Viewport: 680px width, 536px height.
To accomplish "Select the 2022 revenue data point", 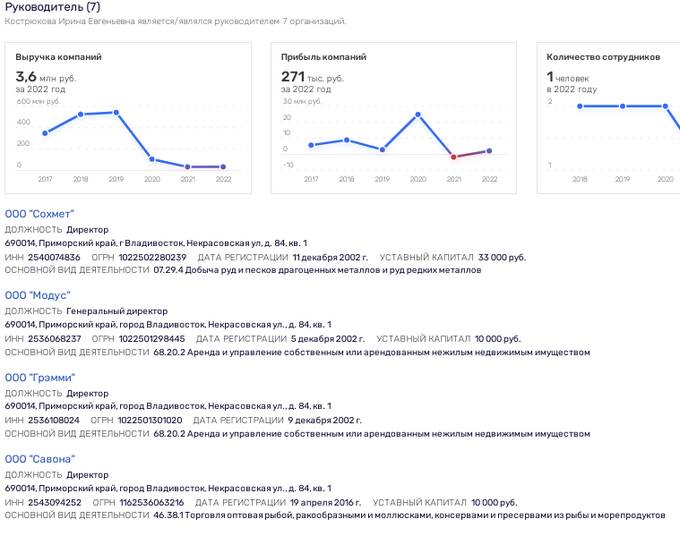I will [x=223, y=167].
